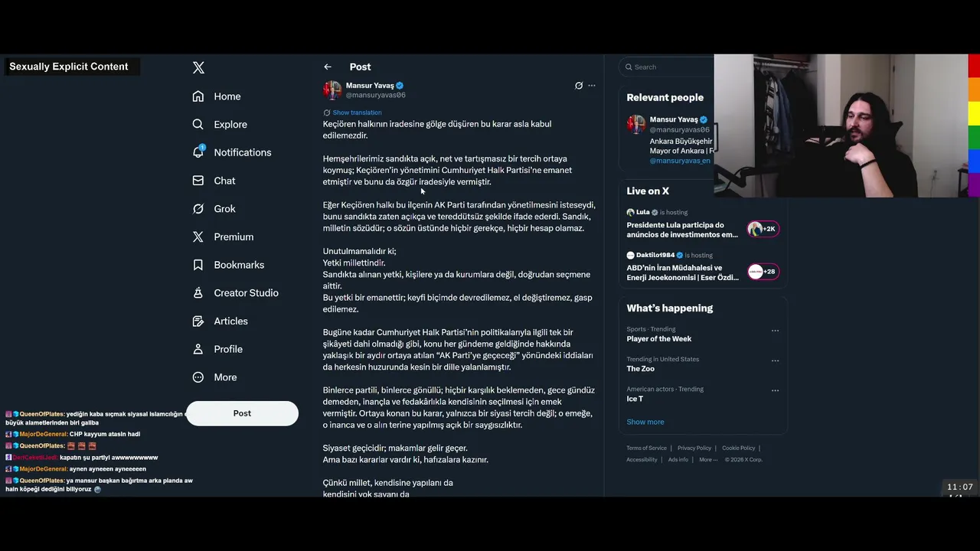Open the Bookmarks icon
The image size is (980, 551).
click(198, 265)
